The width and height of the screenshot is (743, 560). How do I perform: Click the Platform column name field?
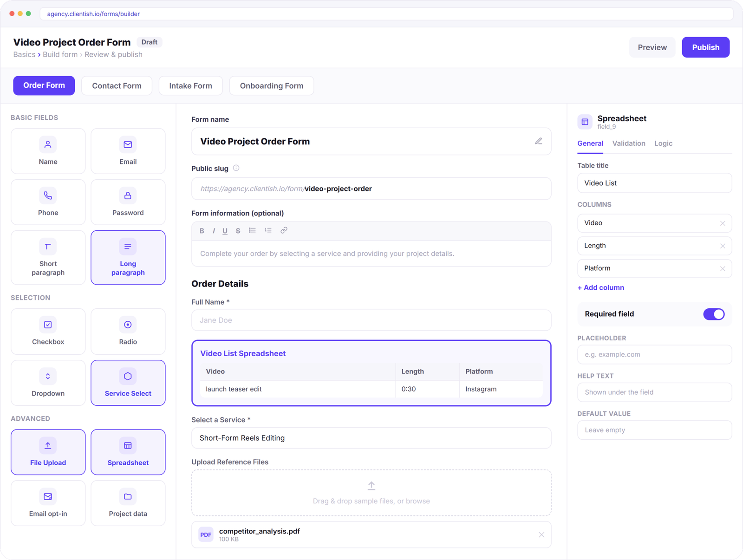click(x=654, y=269)
